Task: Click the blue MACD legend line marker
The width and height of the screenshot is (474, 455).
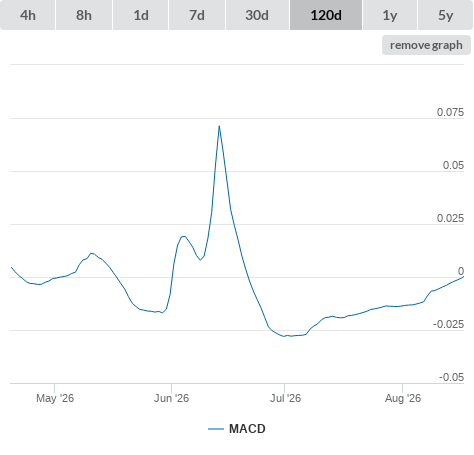Action: coord(216,429)
